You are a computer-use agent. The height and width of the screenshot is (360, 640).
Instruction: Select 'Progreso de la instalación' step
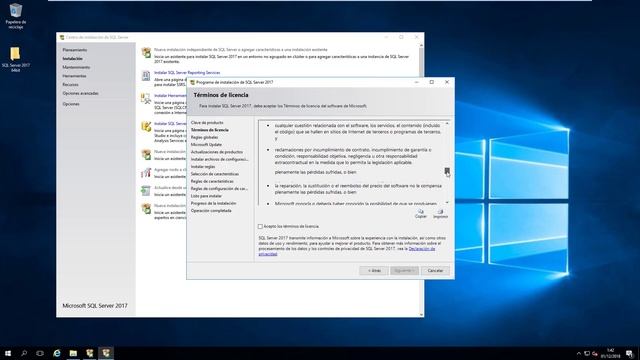[x=213, y=203]
